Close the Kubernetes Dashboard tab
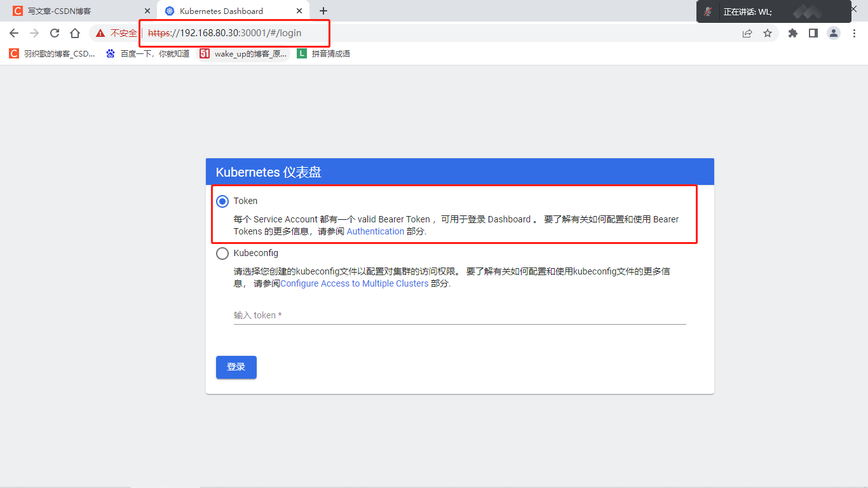The height and width of the screenshot is (488, 868). pyautogui.click(x=299, y=11)
